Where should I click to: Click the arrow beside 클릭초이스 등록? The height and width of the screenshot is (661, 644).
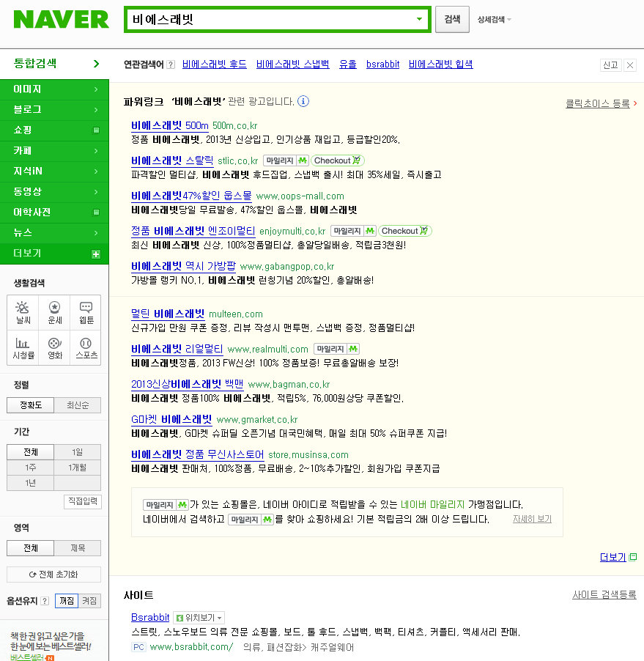click(634, 103)
